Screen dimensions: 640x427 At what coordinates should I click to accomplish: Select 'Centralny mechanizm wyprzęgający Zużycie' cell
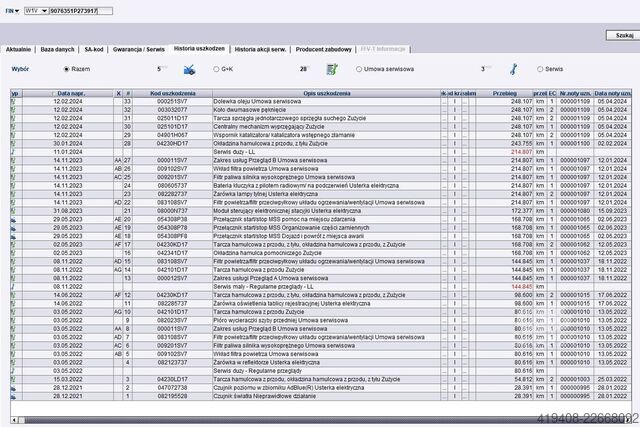point(327,127)
